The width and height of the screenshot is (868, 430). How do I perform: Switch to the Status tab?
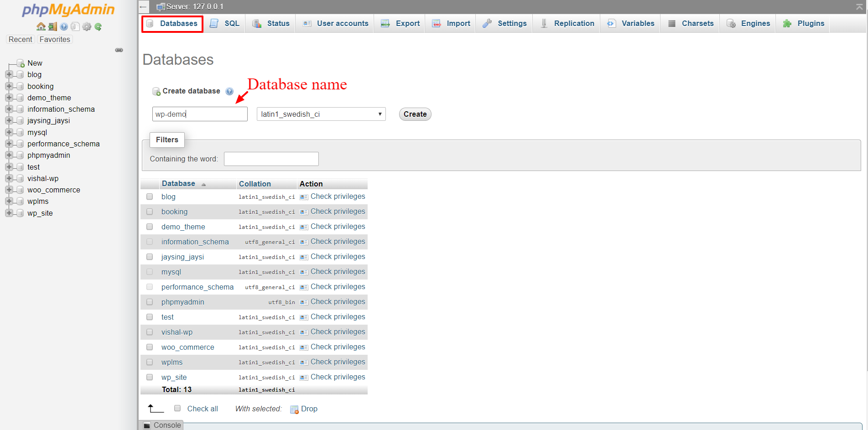click(271, 24)
